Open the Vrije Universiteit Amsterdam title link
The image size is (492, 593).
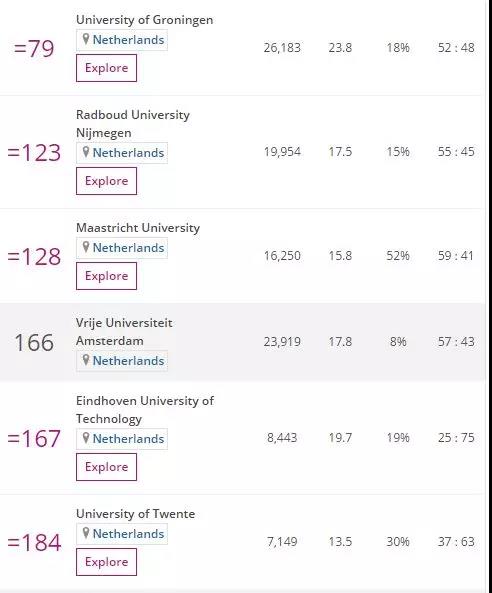(x=124, y=332)
